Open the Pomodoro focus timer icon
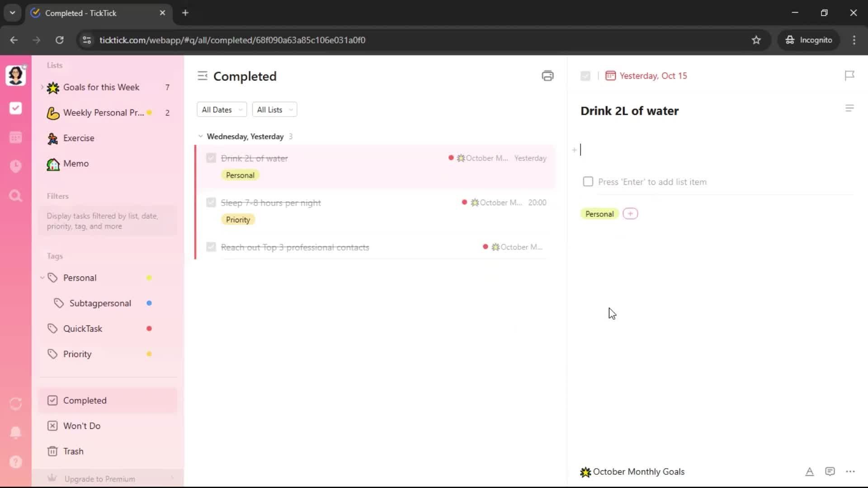Screen dimensions: 868x488 [15, 166]
